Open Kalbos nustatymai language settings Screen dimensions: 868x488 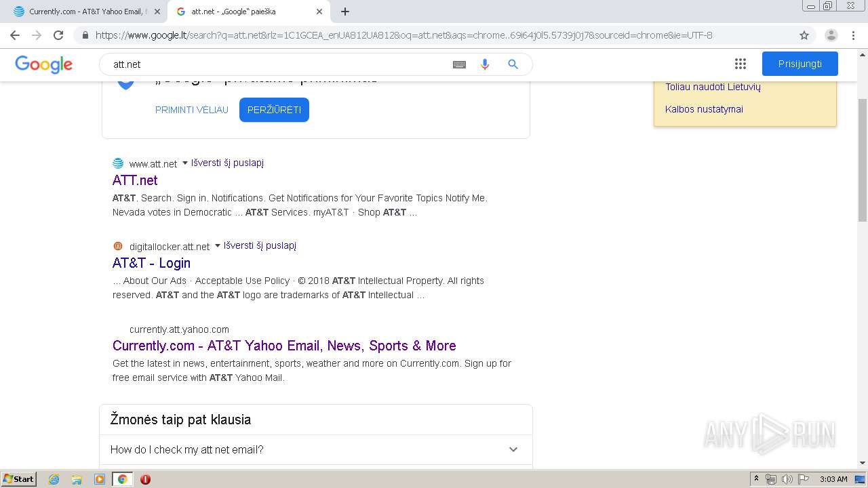[x=704, y=109]
